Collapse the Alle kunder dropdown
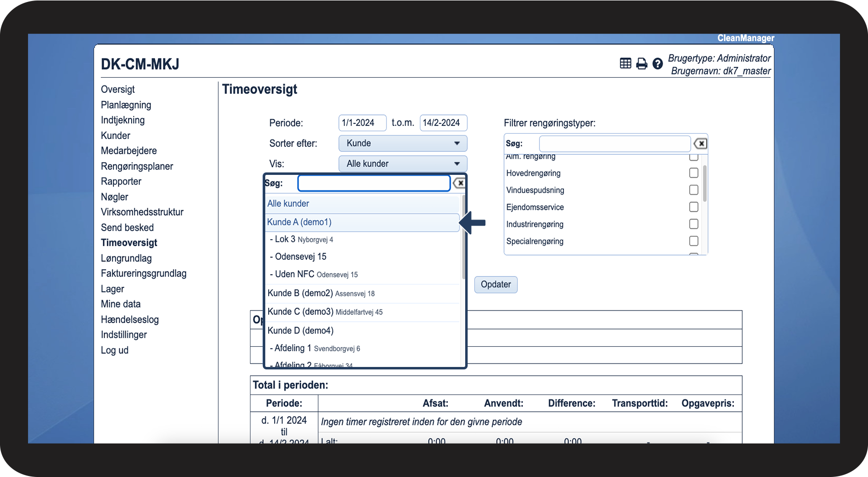This screenshot has height=477, width=868. click(x=402, y=164)
